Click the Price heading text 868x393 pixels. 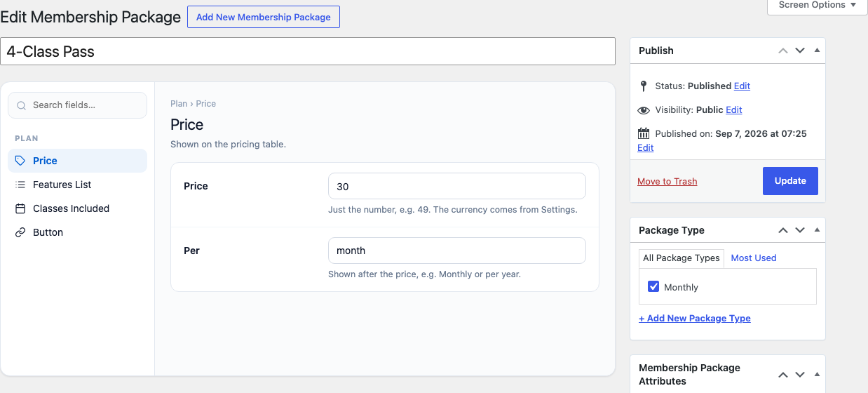click(187, 125)
